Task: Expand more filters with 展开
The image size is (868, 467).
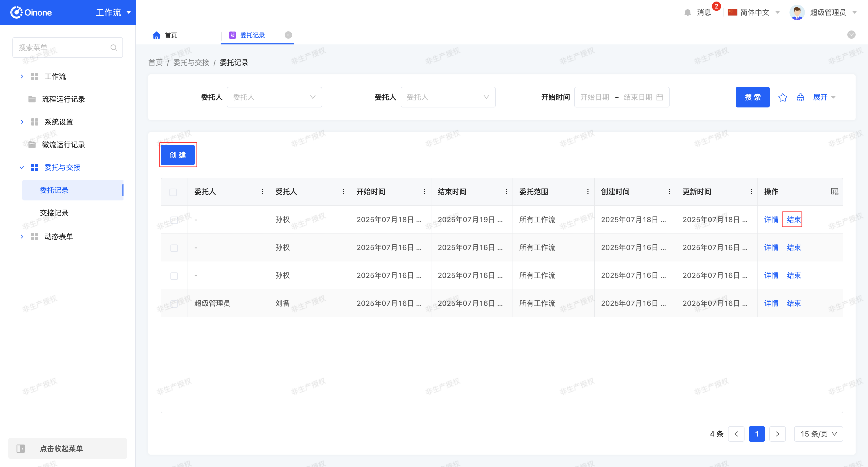Action: (x=824, y=97)
